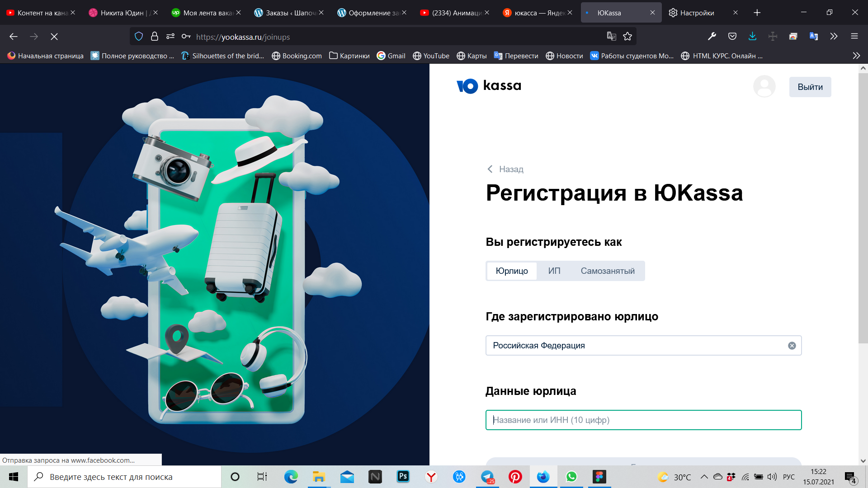Open the downloads panel
The image size is (868, 488).
click(x=752, y=37)
